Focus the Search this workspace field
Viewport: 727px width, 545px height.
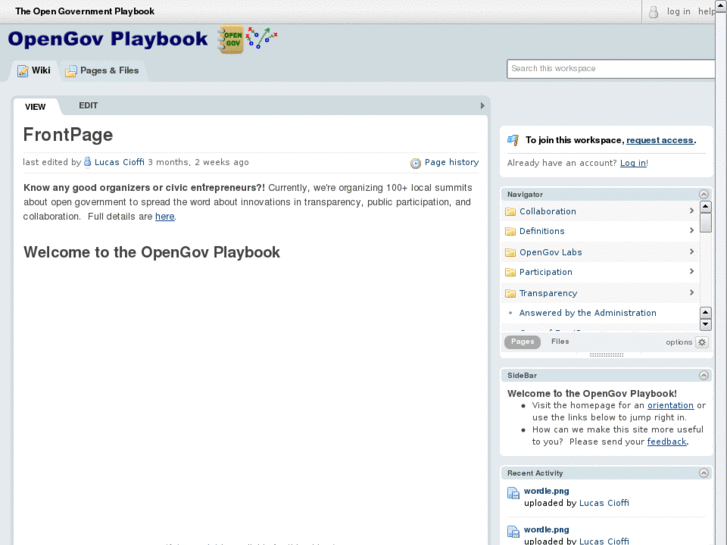pyautogui.click(x=611, y=69)
